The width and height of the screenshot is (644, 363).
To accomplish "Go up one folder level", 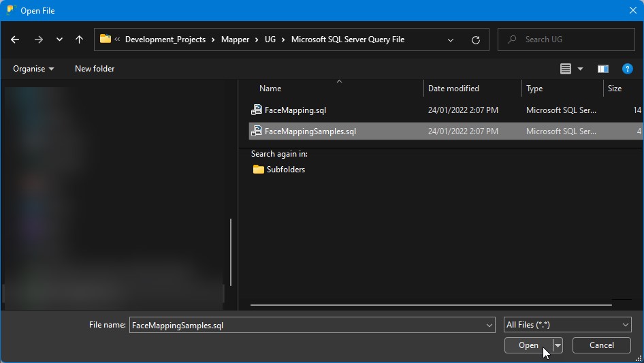I will pos(79,40).
